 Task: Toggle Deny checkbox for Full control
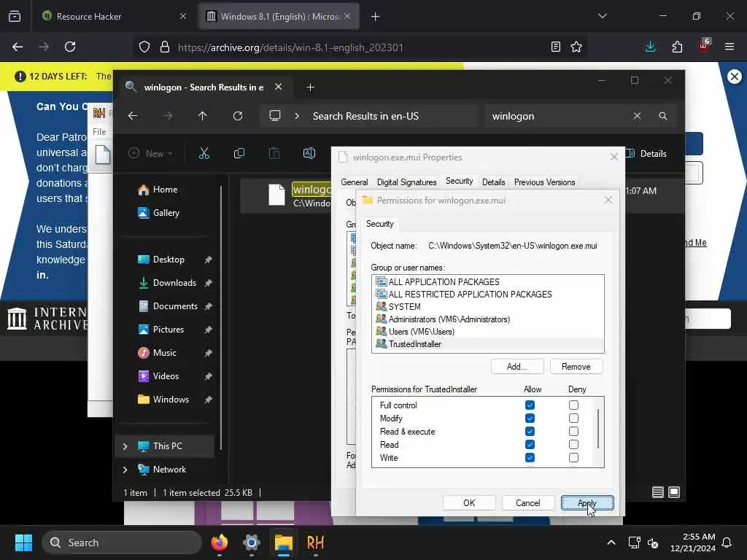[x=573, y=405]
